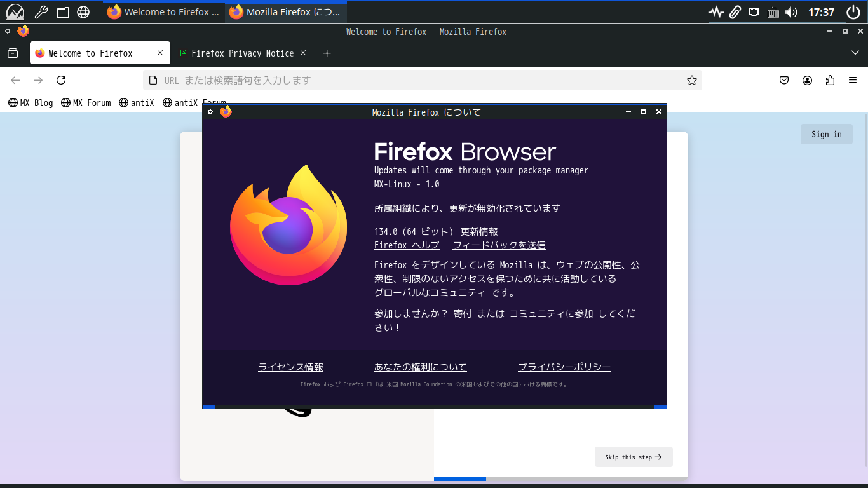Open the MX Blog bookmark

(31, 103)
